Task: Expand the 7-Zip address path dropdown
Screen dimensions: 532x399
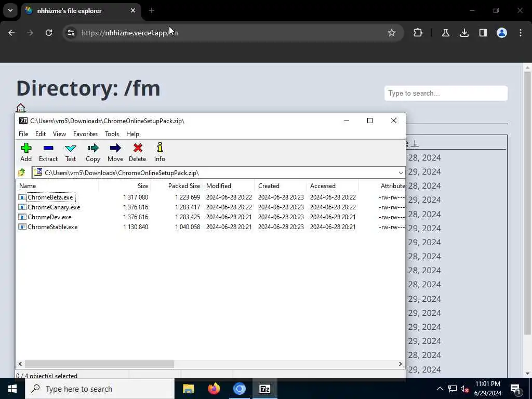Action: [401, 172]
